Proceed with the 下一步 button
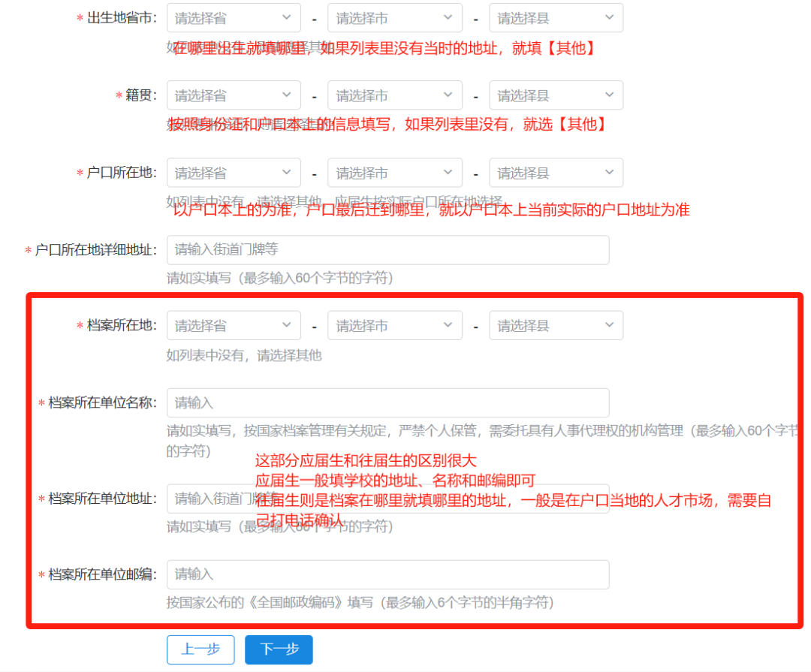 279,649
